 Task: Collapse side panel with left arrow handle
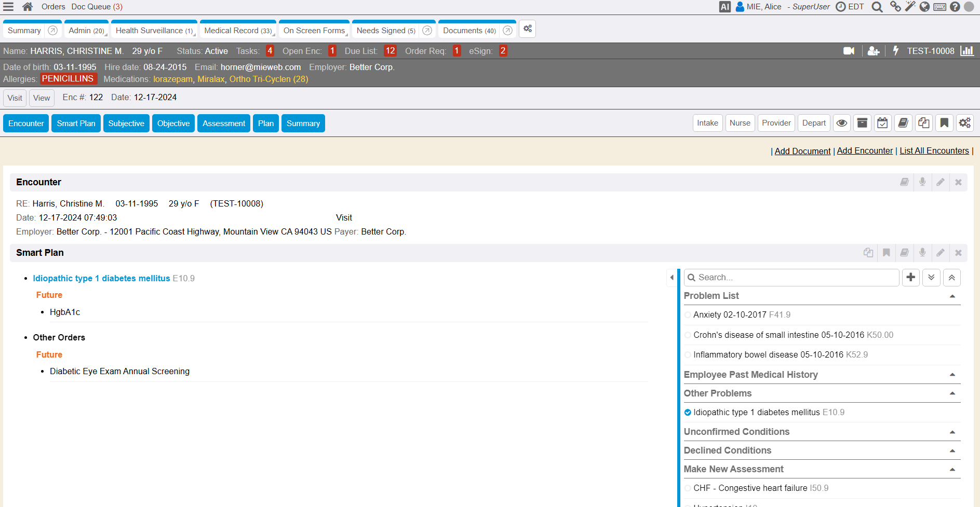click(x=672, y=278)
